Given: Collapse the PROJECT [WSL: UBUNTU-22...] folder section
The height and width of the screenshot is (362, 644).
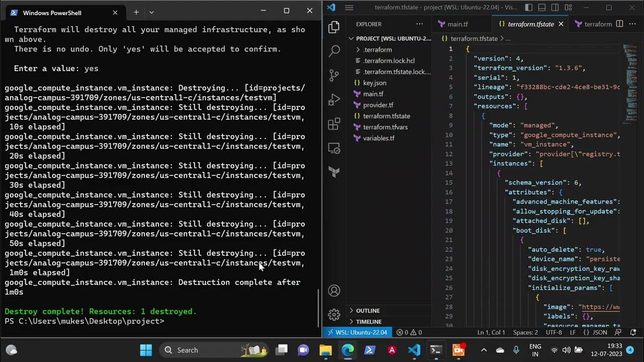Looking at the screenshot, I should coord(390,38).
